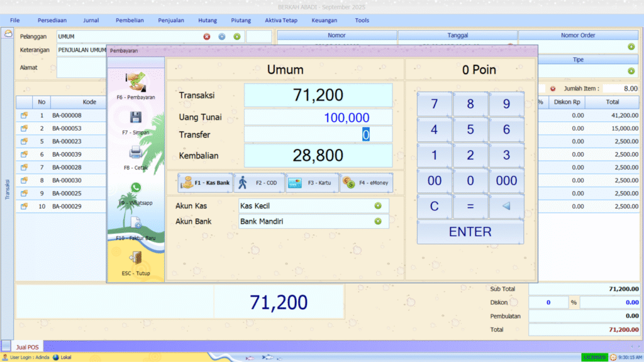
Task: Choose F4 eMoney payment method
Action: 366,183
